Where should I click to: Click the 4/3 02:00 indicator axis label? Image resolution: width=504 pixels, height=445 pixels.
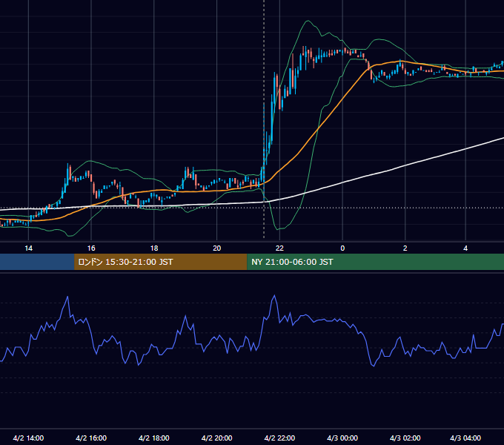click(x=405, y=438)
